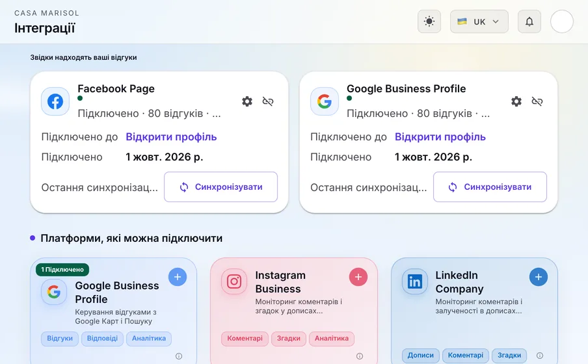Add Google Business Profile with plus button

[x=178, y=277]
